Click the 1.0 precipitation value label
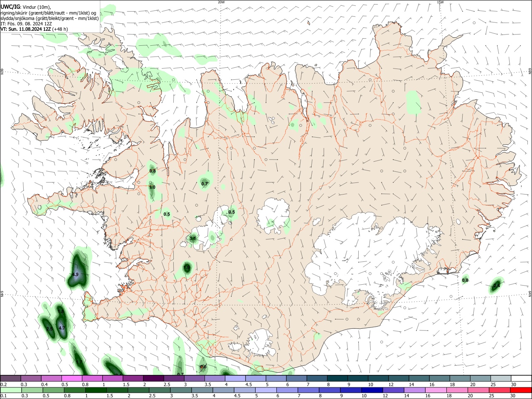Image resolution: width=532 pixels, height=399 pixels. click(x=152, y=187)
